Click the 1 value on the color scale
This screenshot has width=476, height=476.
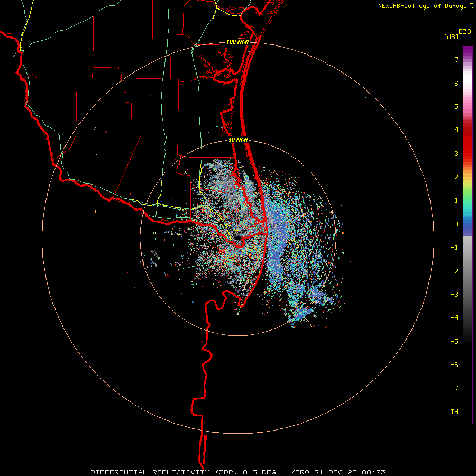(x=456, y=200)
